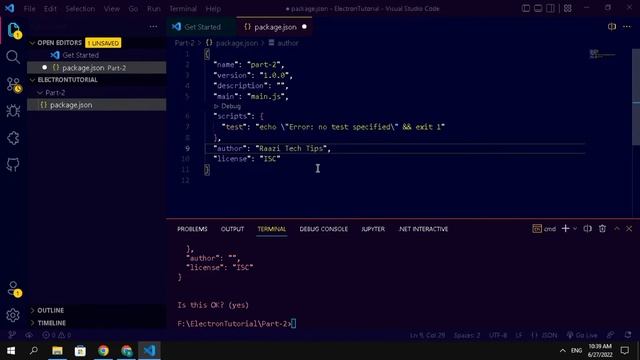Image resolution: width=640 pixels, height=360 pixels.
Task: Open Google Chrome from the taskbar
Action: [x=103, y=350]
